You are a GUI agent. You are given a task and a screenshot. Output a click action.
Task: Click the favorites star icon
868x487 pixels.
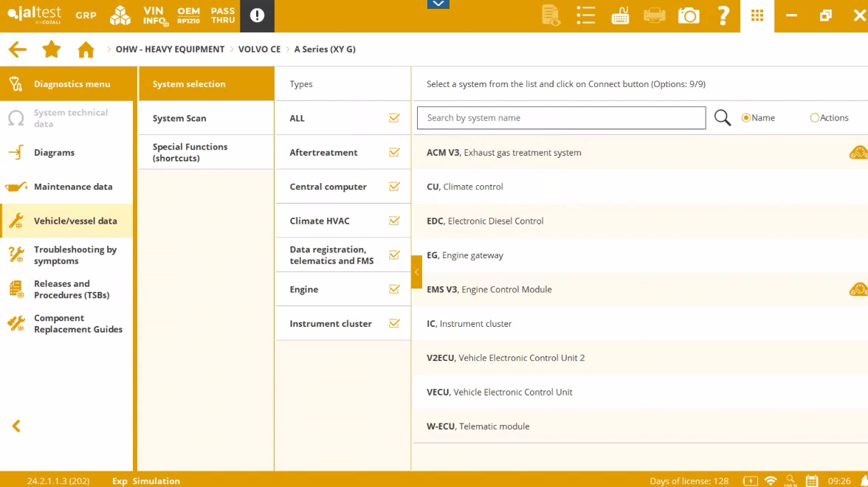[52, 49]
